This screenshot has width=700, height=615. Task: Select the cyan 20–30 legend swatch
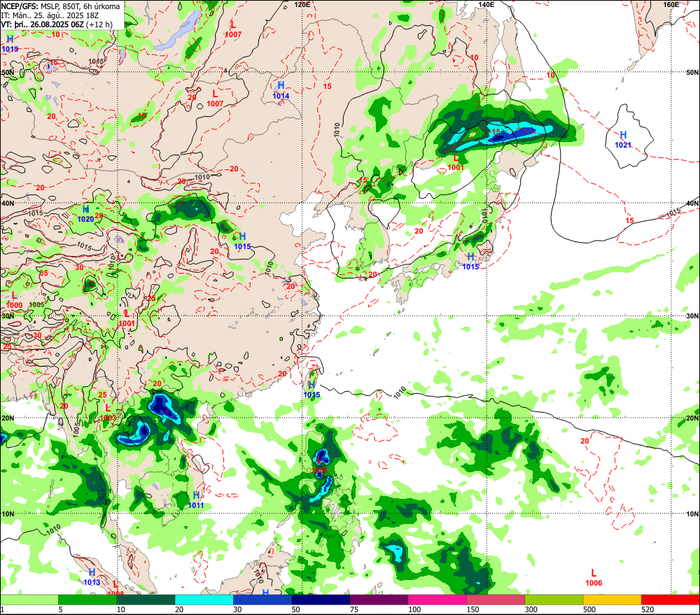point(204,600)
